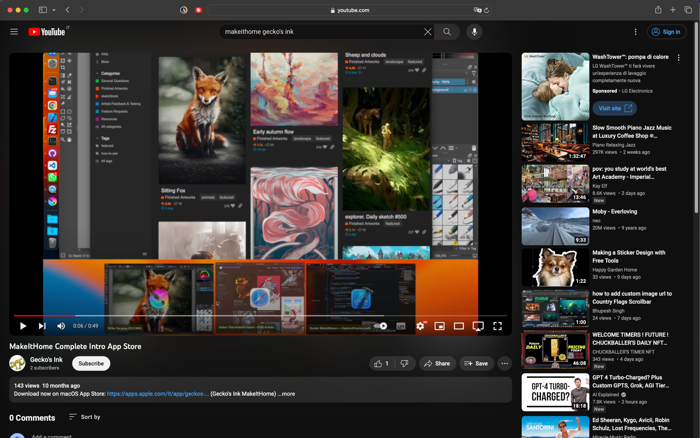700x438 pixels.
Task: Save the video to a playlist
Action: click(476, 363)
